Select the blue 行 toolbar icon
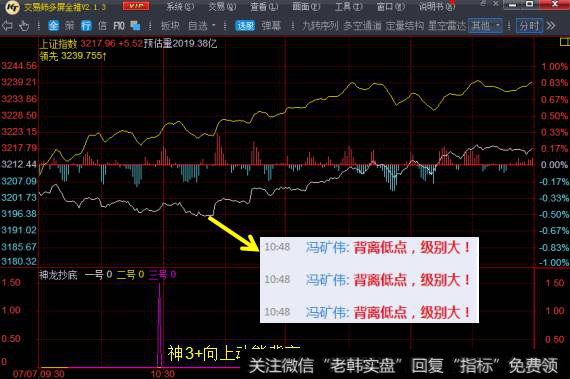This screenshot has height=379, width=570. 86,25
